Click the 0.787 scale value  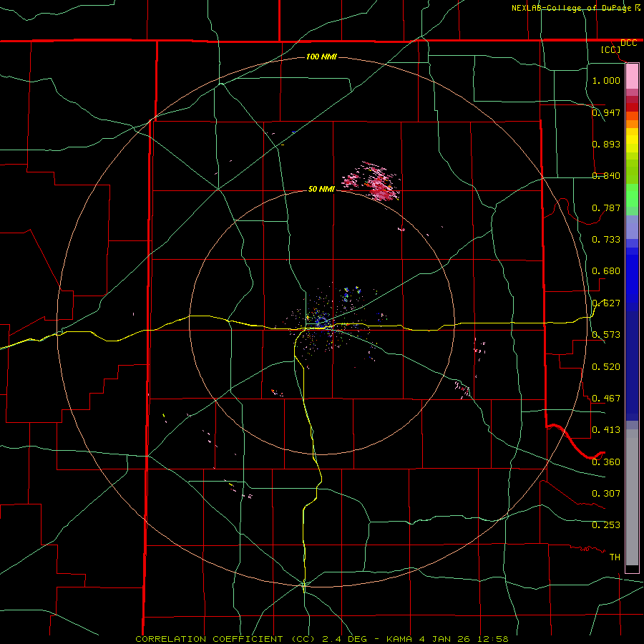(x=606, y=208)
